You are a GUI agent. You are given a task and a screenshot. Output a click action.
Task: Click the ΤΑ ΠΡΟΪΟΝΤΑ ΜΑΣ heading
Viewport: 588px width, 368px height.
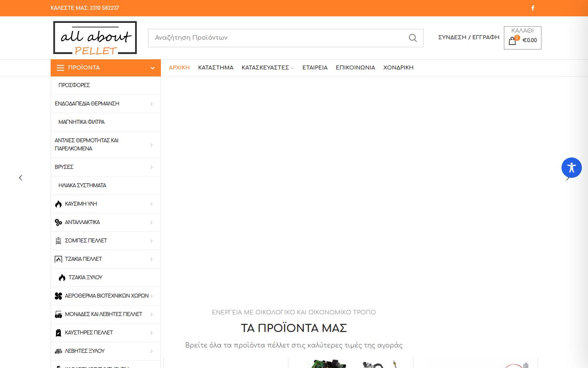click(x=294, y=328)
